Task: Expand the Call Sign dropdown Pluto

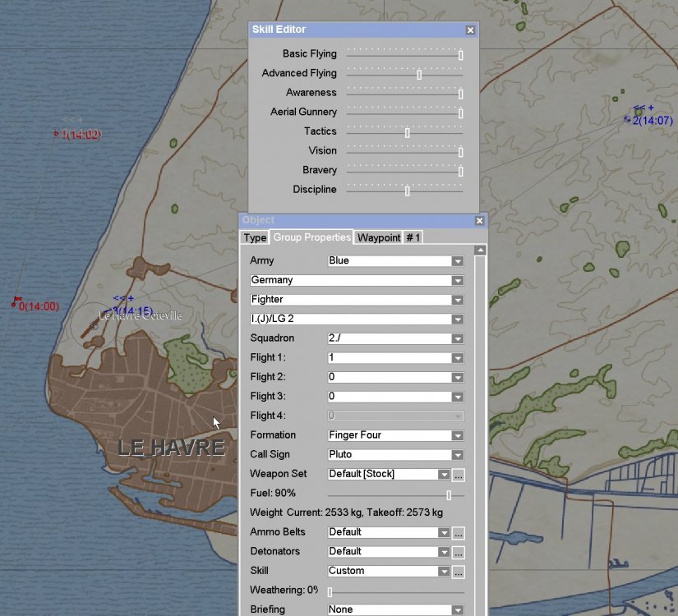Action: (x=457, y=455)
